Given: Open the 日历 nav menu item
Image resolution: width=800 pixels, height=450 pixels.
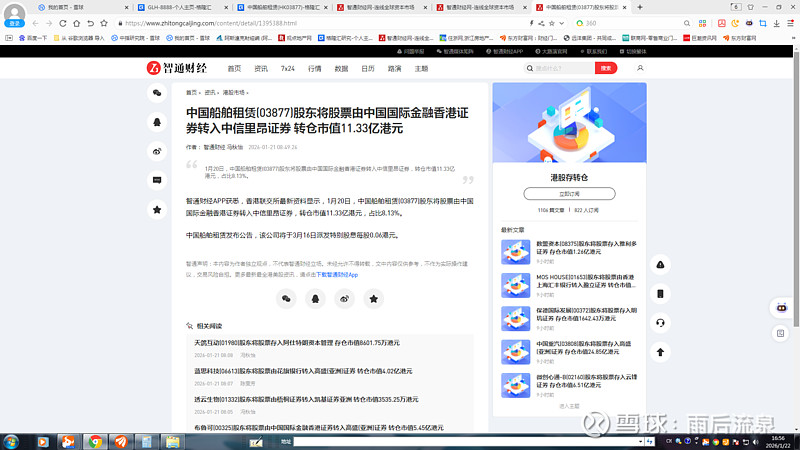Looking at the screenshot, I should [x=368, y=68].
